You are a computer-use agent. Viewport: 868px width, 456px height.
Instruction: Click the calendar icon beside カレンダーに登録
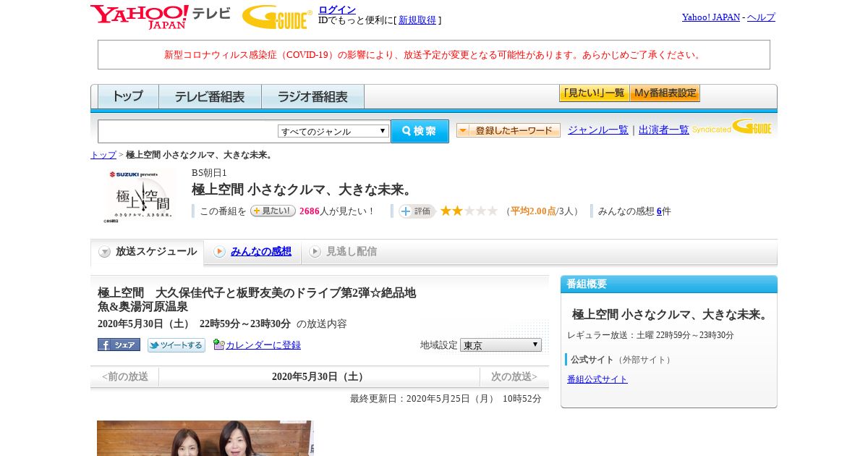pos(218,345)
